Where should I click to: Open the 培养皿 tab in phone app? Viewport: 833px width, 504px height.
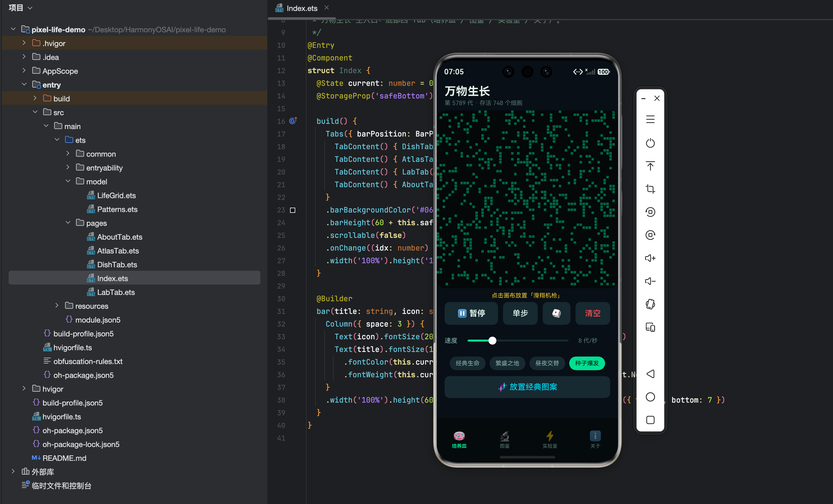click(459, 439)
